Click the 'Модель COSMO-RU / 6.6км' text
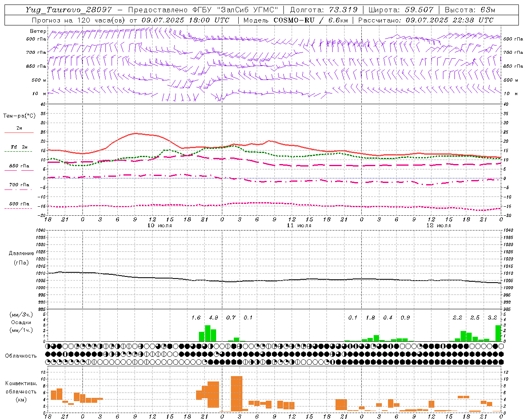 (x=295, y=20)
